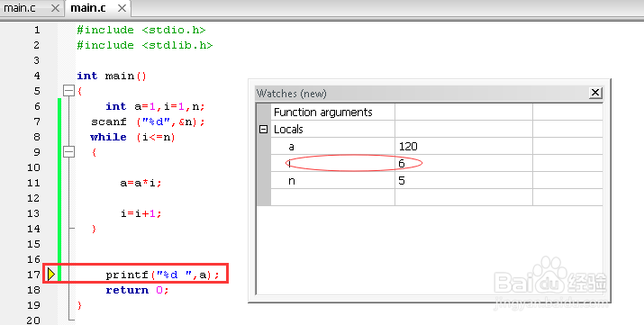This screenshot has width=644, height=325.
Task: Click the #include <stdio.h> line
Action: [x=141, y=30]
